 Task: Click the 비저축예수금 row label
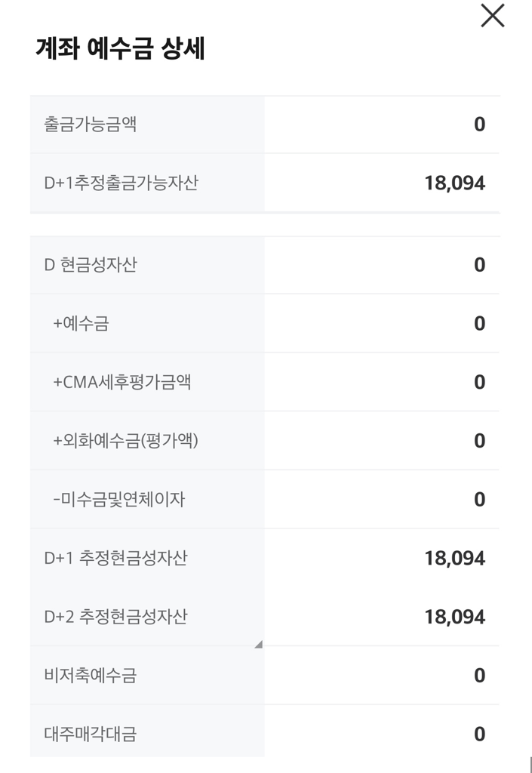point(91,676)
